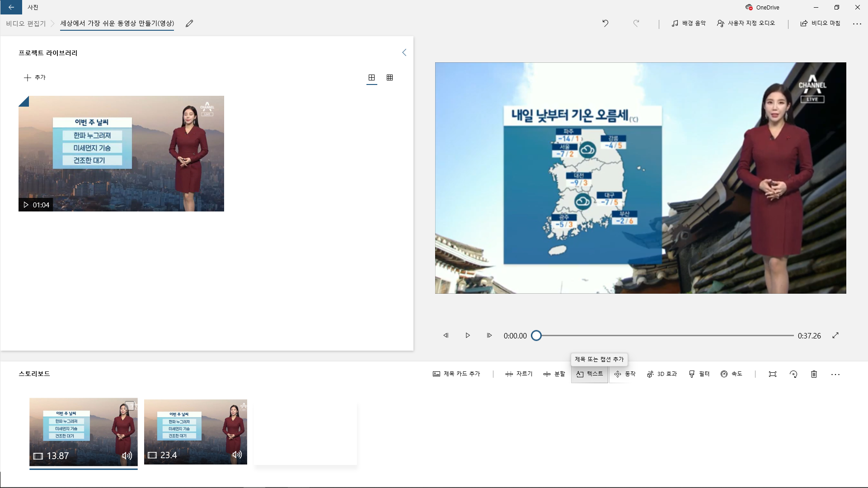868x488 pixels.
Task: Open the 배경 음악 (background music) option
Action: pos(688,23)
